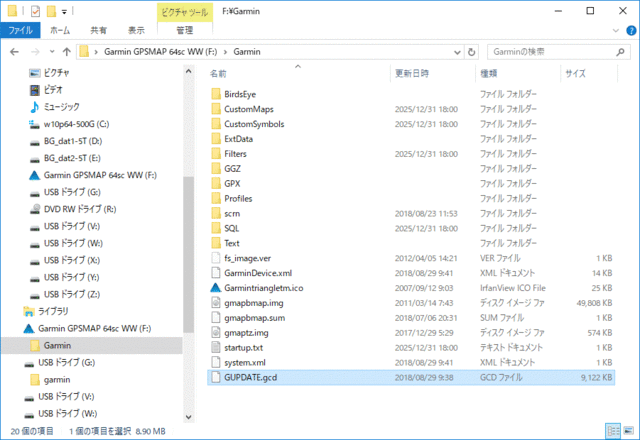Switch to the 共有 ribbon tab
Image resolution: width=640 pixels, height=440 pixels.
coord(98,30)
